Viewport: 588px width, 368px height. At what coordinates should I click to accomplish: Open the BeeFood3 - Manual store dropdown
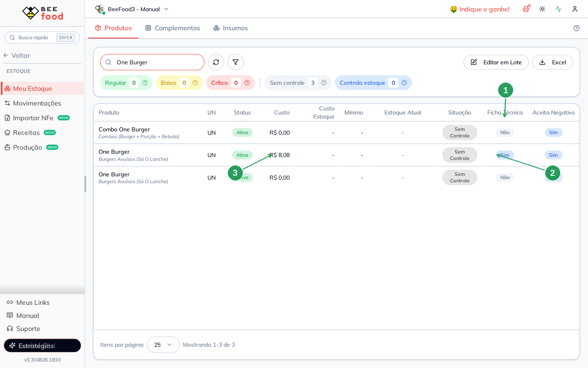coord(132,9)
